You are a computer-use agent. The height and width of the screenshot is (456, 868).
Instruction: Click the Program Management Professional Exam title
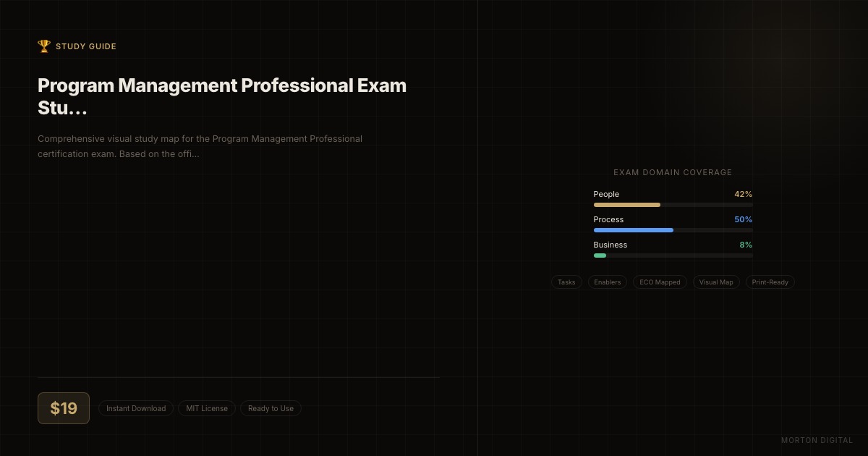[222, 96]
